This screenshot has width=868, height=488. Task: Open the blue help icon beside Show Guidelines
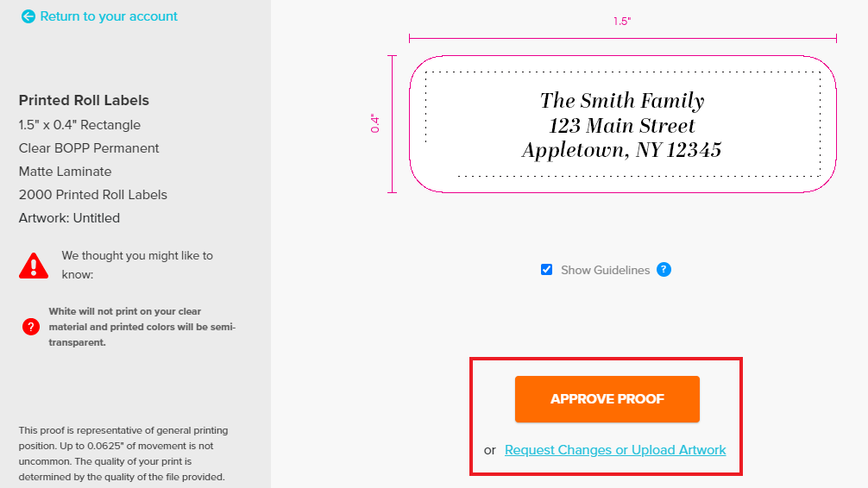click(664, 270)
